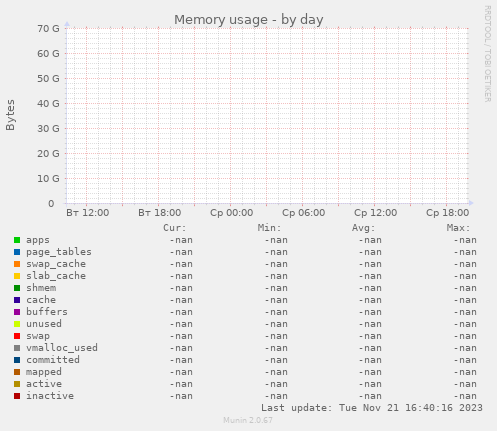The width and height of the screenshot is (497, 431).
Task: Click the 'Вт 18:00' time axis label
Action: (x=159, y=213)
